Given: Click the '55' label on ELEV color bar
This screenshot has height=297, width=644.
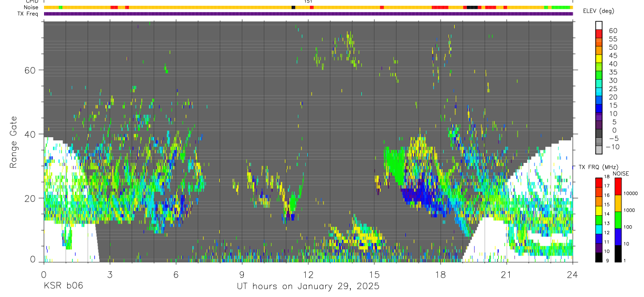Looking at the screenshot, I should point(613,39).
